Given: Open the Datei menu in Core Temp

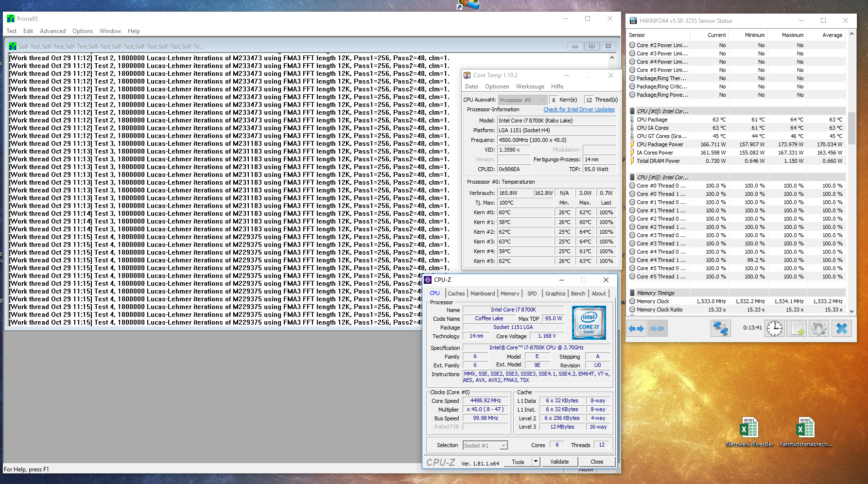Looking at the screenshot, I should (472, 86).
